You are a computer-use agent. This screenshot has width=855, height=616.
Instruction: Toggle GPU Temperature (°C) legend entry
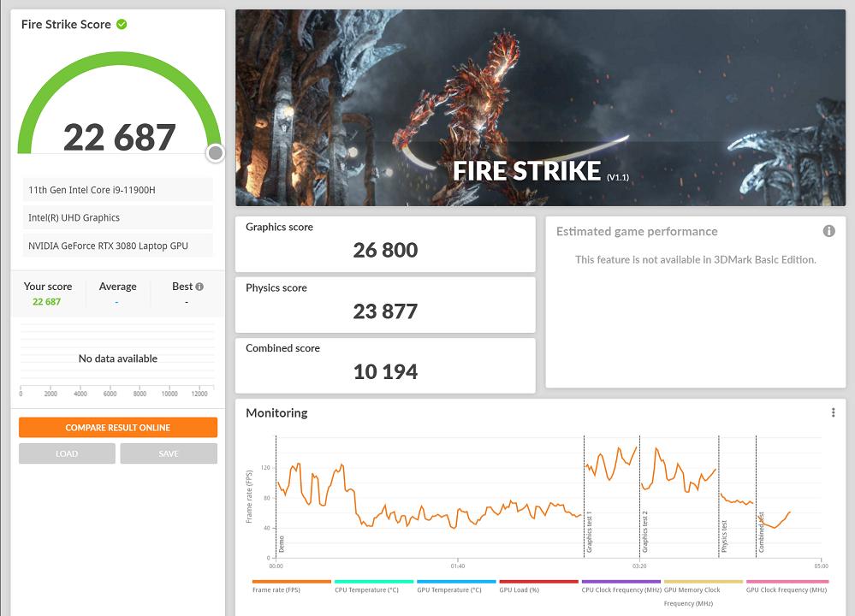click(x=456, y=587)
